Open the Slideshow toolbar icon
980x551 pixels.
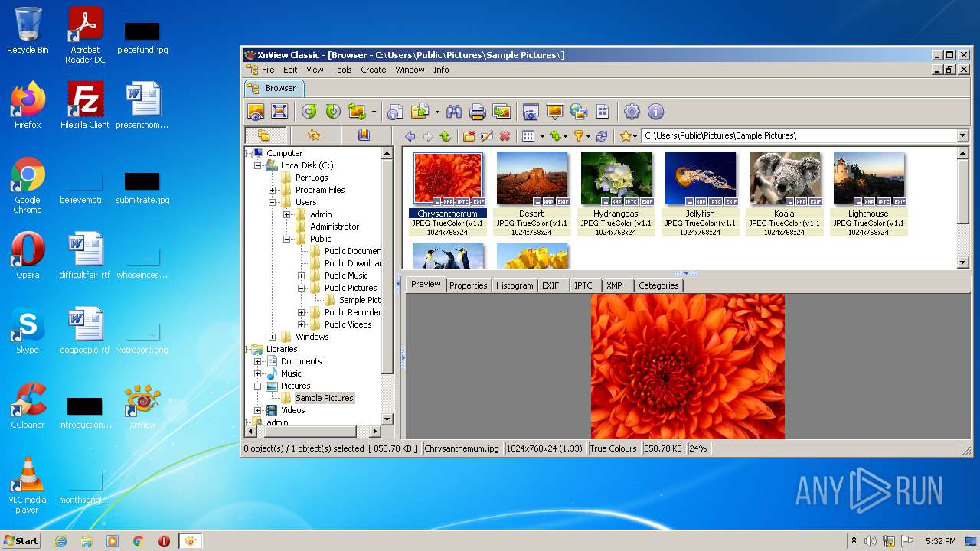click(x=555, y=112)
